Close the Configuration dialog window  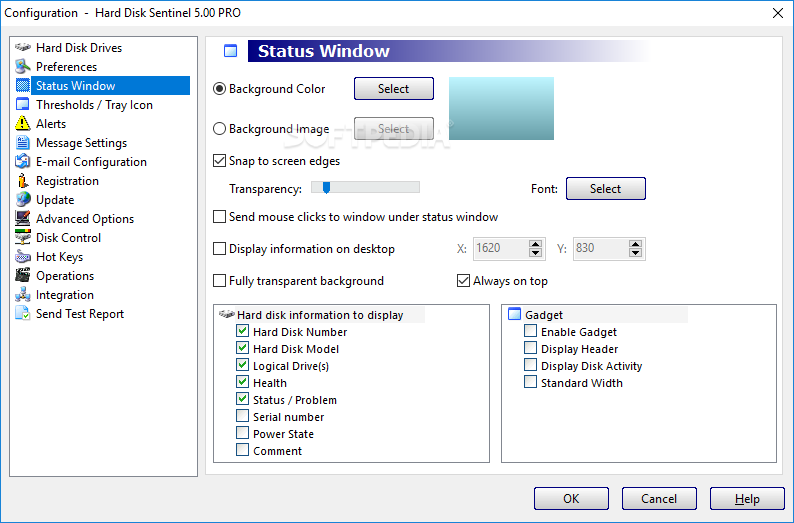778,13
